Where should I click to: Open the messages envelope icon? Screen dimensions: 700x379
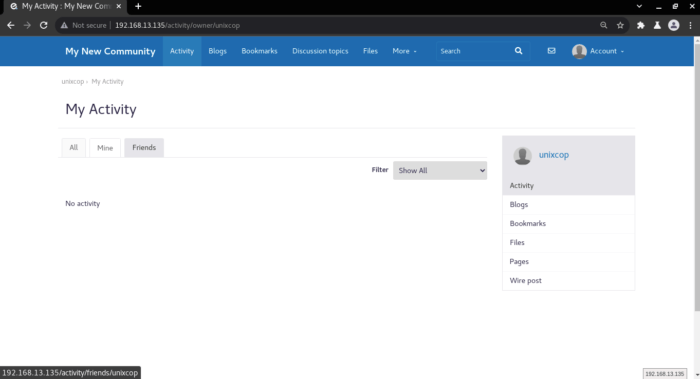[x=551, y=51]
